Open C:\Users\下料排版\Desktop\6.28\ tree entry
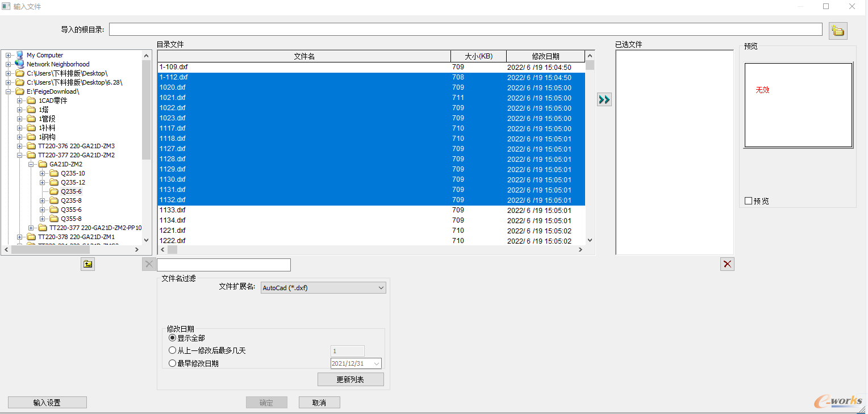Viewport: 868px width, 414px height. 74,82
